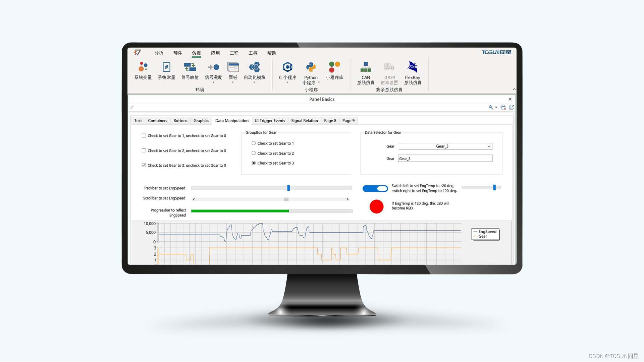The width and height of the screenshot is (644, 362).
Task: Open the wrench tool dropdown arrow
Action: tap(496, 108)
